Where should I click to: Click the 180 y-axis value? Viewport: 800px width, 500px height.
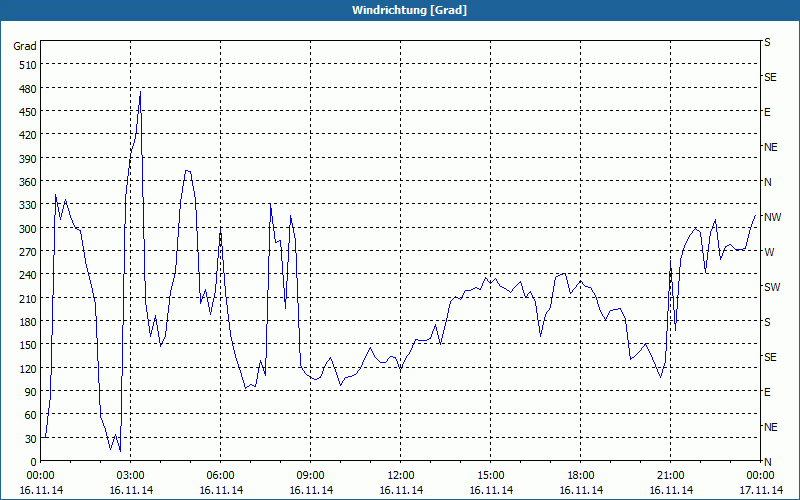28,322
